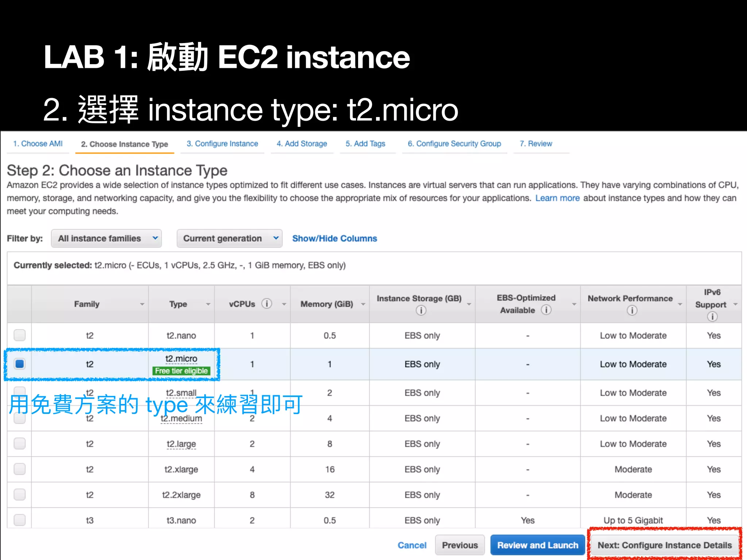Click the t2.medium type name

tap(181, 419)
